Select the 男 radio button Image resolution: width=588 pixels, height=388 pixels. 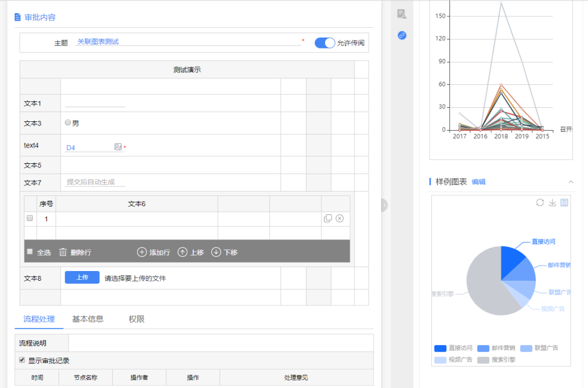[x=68, y=123]
